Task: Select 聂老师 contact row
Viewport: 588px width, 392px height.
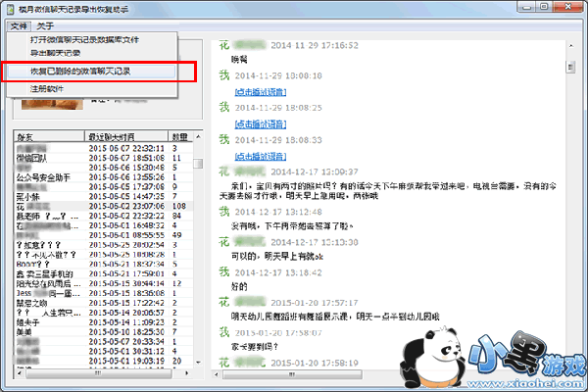Action: [x=104, y=216]
